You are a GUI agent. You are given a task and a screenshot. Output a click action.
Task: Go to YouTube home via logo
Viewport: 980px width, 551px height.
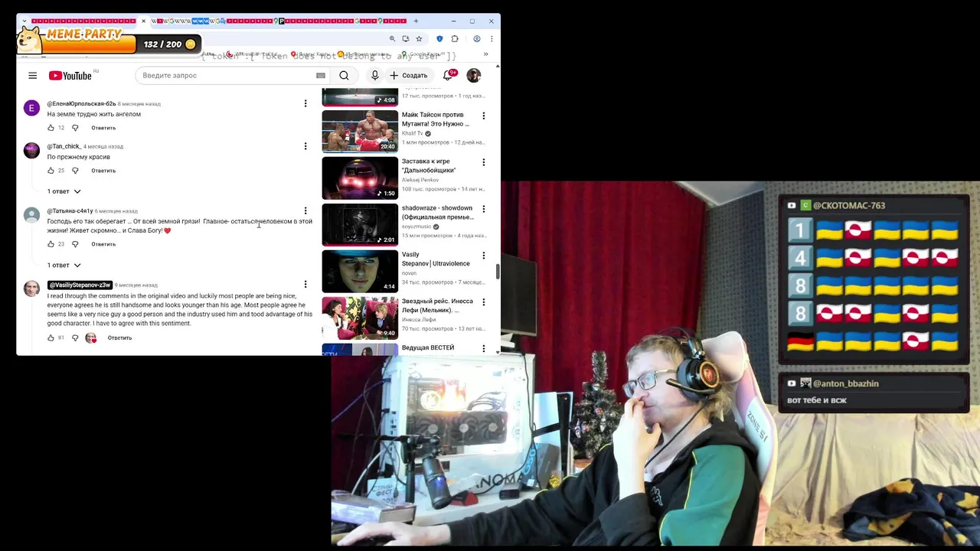click(x=70, y=75)
